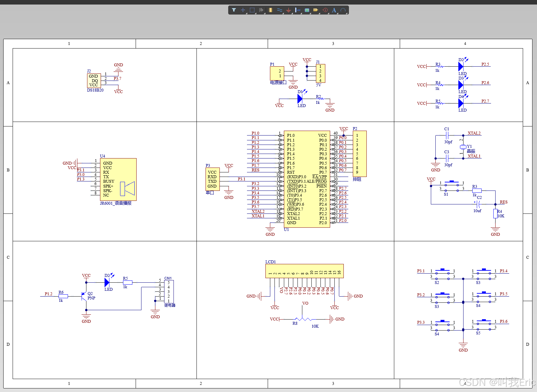Click the 'C1' capacitor designator
537x392 pixels.
(x=447, y=129)
